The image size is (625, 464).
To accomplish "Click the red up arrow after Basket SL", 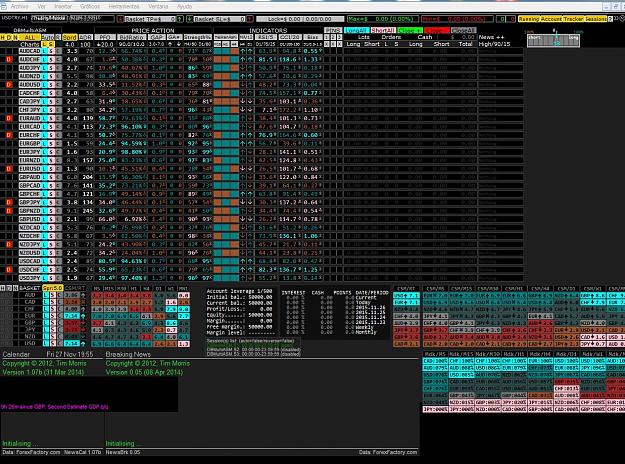I will coord(250,19).
